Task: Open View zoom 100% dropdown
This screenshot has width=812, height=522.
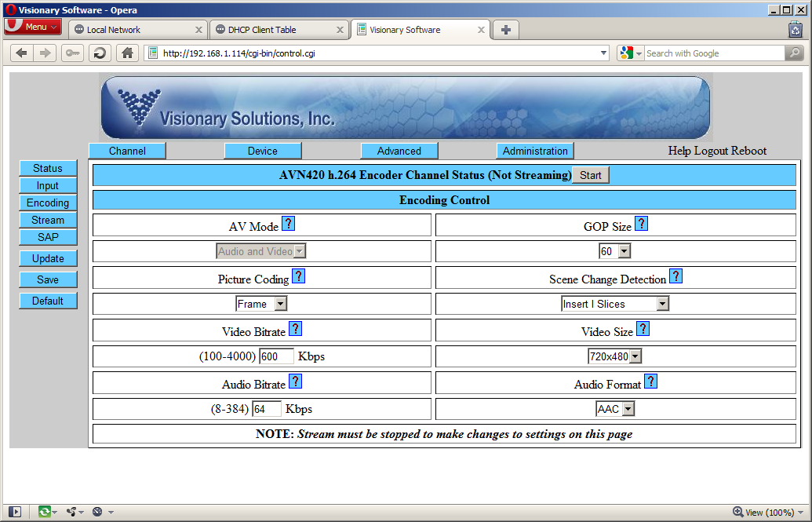Action: 769,512
